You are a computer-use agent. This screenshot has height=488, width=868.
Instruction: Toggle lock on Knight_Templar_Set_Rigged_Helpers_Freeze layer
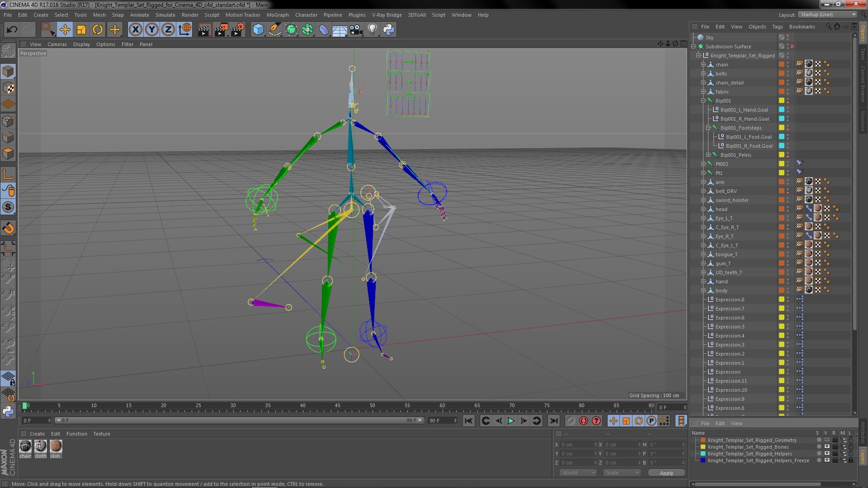click(851, 460)
